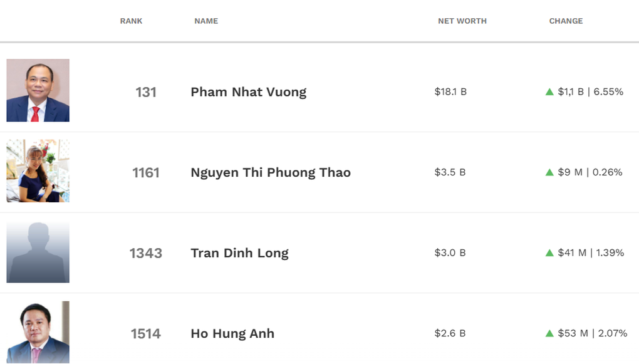
Task: Select the Tran Dinh Long name
Action: tap(239, 253)
